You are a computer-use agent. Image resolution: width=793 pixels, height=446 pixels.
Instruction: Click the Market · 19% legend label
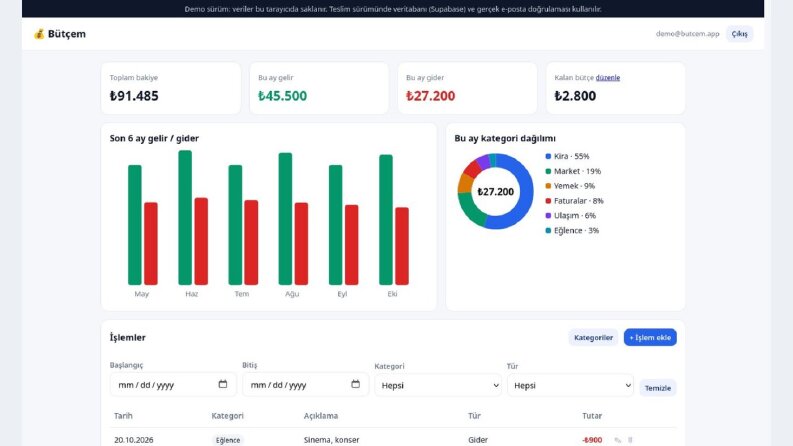pos(577,171)
